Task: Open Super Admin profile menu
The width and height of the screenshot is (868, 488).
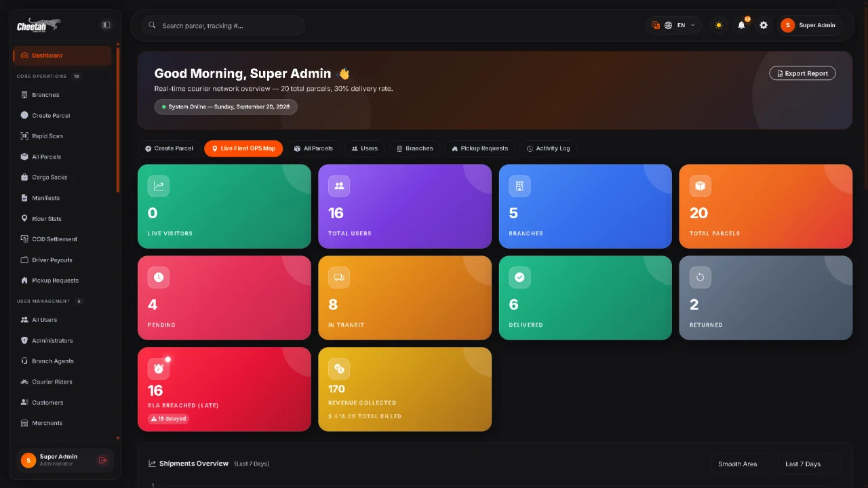Action: (809, 25)
